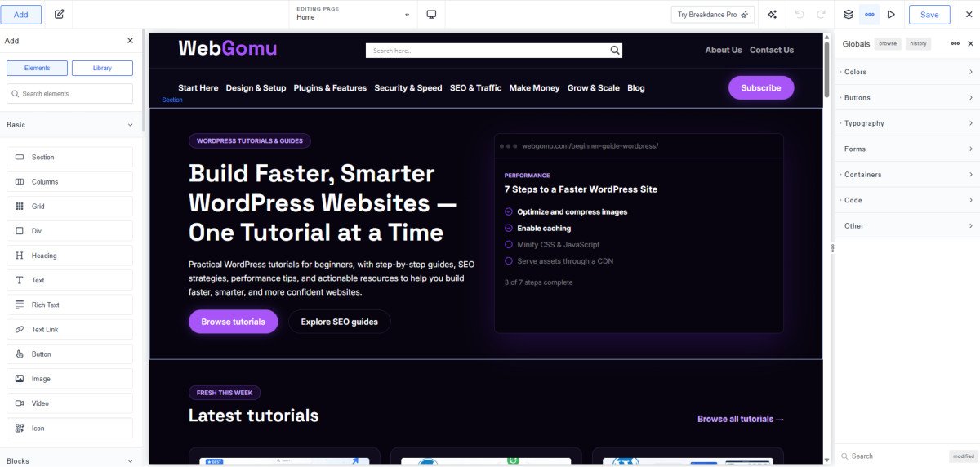
Task: Expand the Other global settings
Action: coord(906,225)
